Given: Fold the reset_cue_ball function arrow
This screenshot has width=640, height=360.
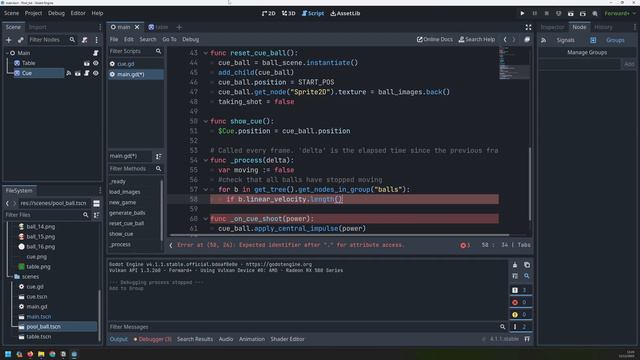Looking at the screenshot, I should (205, 53).
